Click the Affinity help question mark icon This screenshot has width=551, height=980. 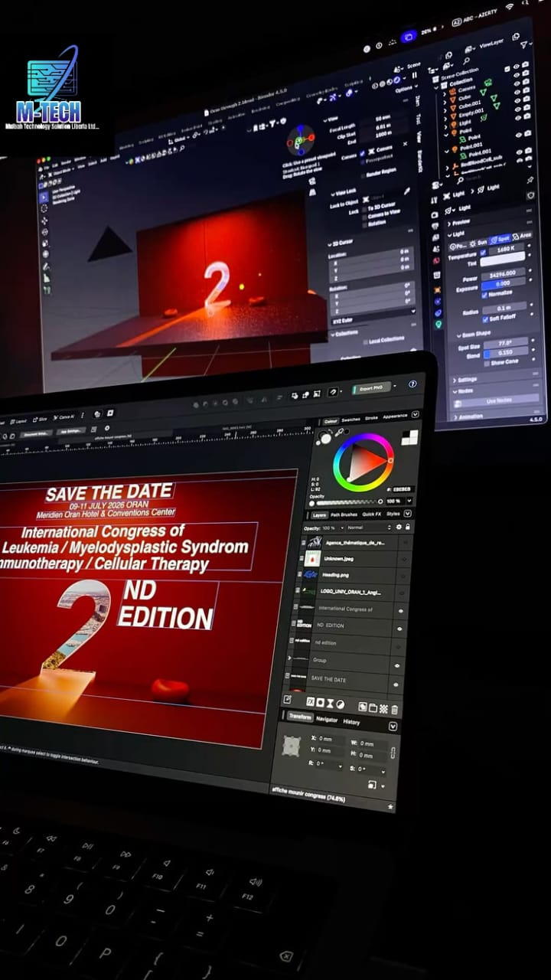tap(412, 384)
